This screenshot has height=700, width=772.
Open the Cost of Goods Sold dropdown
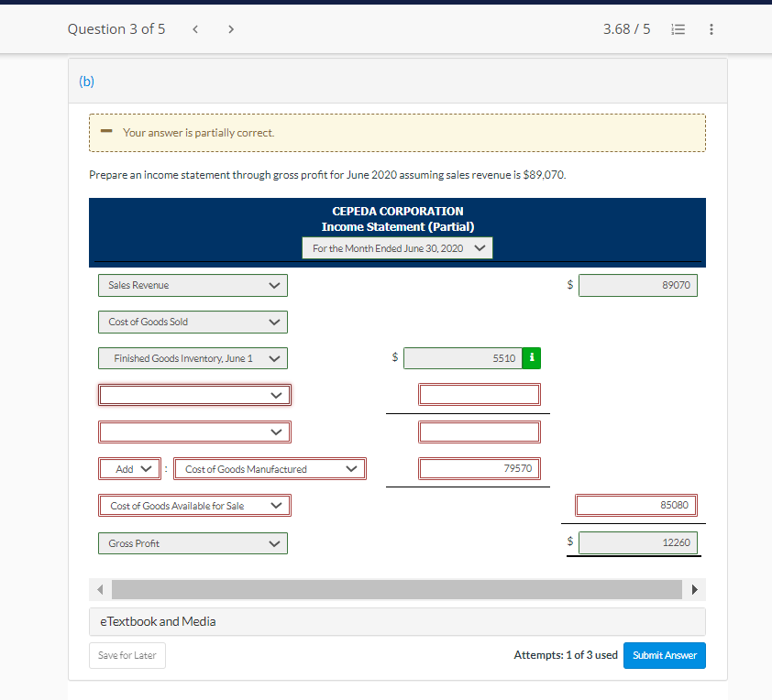(x=193, y=322)
